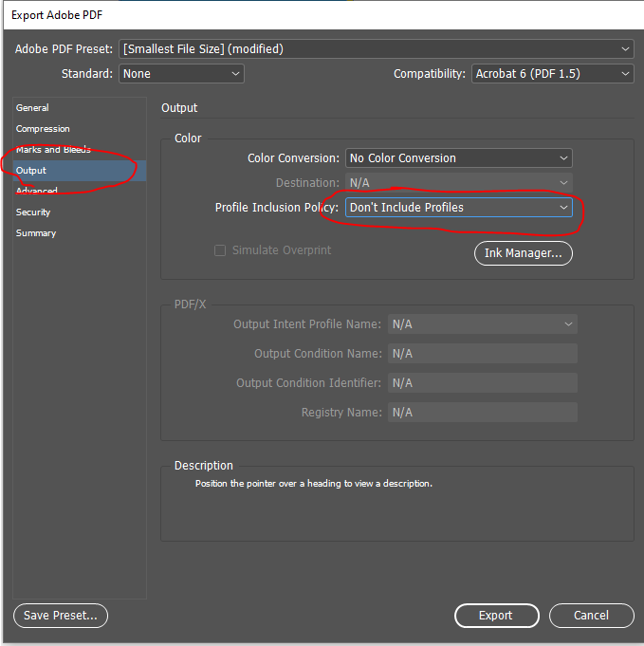Image resolution: width=644 pixels, height=646 pixels.
Task: Click the Description group label
Action: (204, 466)
